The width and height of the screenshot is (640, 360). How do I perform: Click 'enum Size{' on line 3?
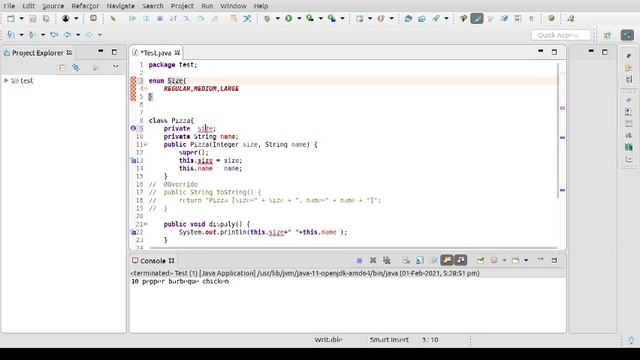[167, 80]
